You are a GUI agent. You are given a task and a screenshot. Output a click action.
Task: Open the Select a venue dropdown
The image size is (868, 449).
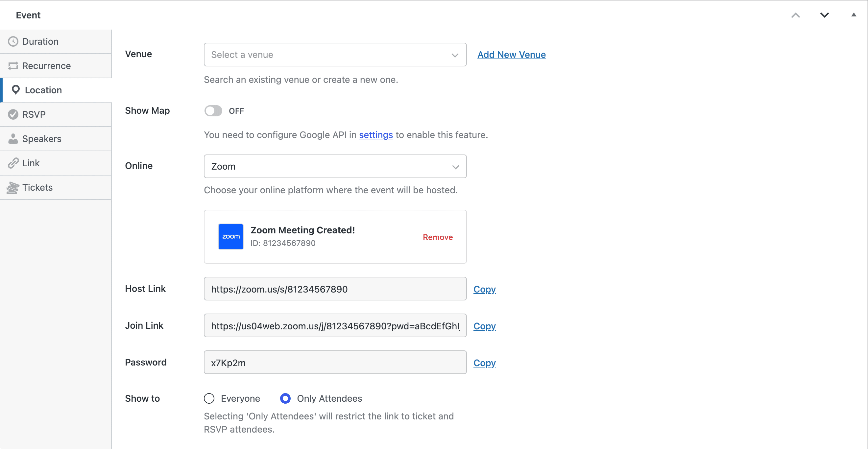pyautogui.click(x=335, y=55)
